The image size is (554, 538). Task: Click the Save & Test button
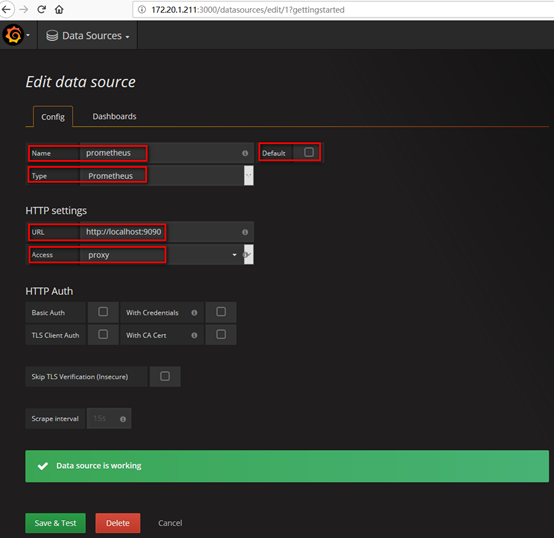pyautogui.click(x=55, y=523)
